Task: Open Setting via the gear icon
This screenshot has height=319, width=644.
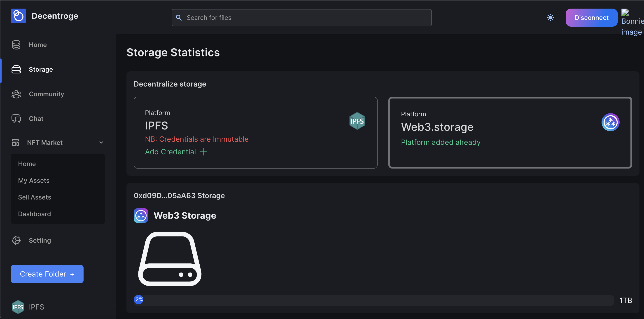Action: click(16, 240)
